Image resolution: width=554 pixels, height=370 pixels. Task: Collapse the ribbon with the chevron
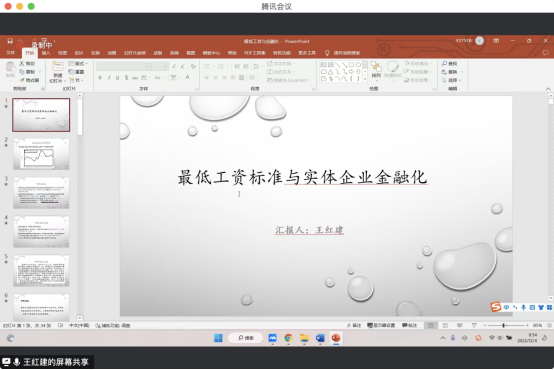coord(548,89)
